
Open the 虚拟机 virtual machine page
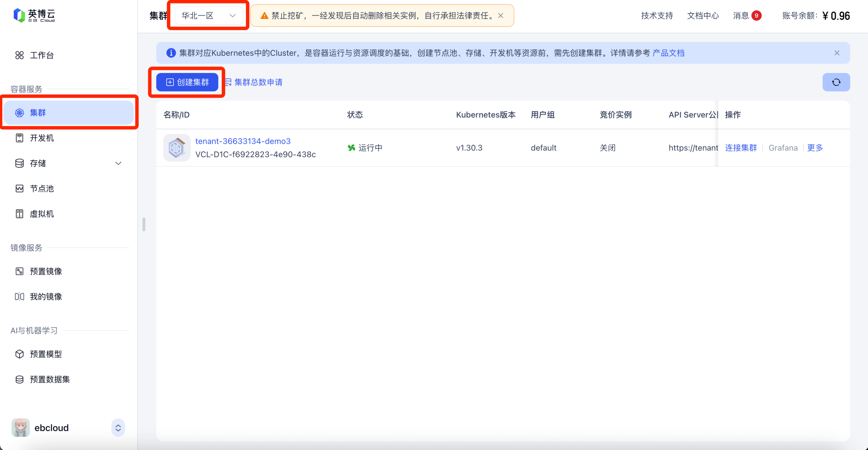[41, 214]
